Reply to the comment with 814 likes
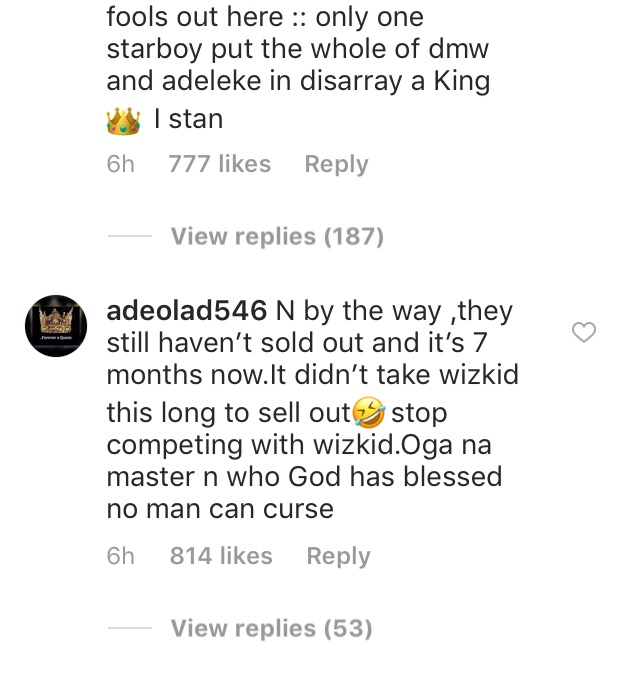640x673 pixels. coord(338,556)
